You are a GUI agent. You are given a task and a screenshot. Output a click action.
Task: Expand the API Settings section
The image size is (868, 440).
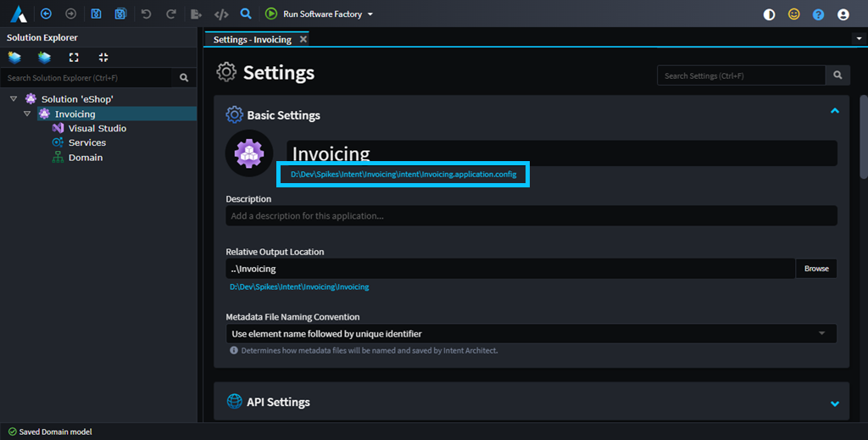tap(835, 404)
